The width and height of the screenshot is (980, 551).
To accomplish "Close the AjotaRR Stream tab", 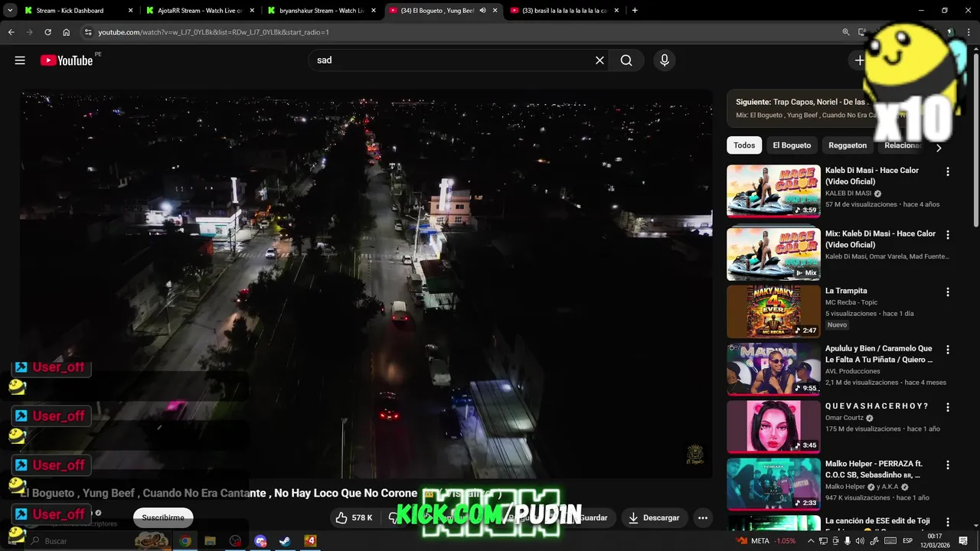I will pyautogui.click(x=252, y=11).
